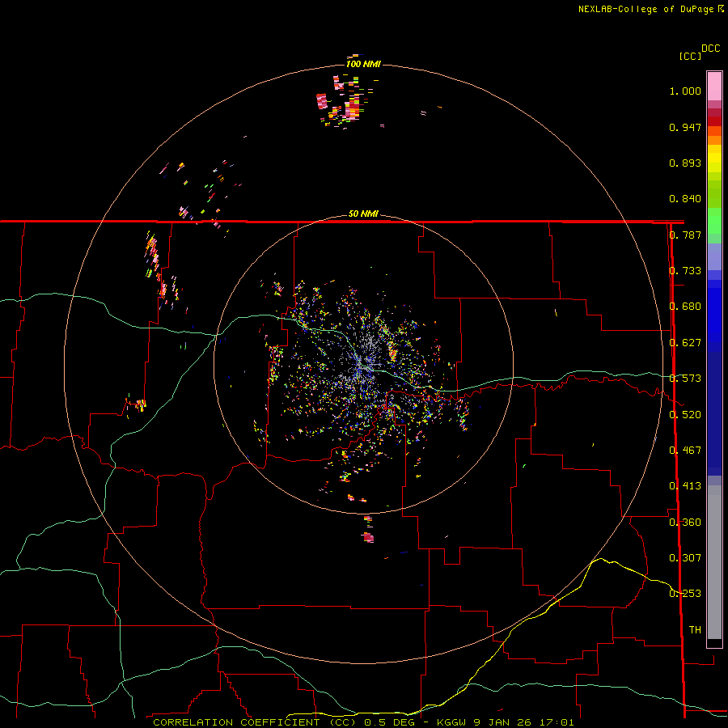
Task: Click the 0.947 scale label
Action: click(685, 127)
